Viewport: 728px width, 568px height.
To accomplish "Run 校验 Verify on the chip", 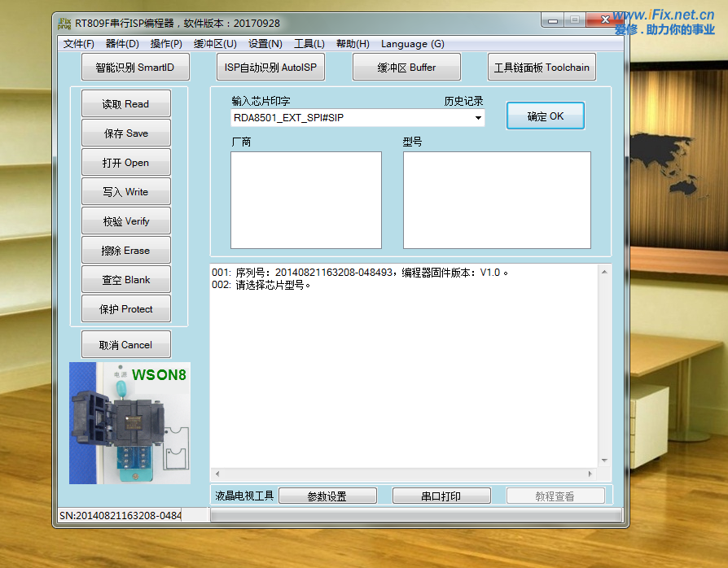I will pyautogui.click(x=125, y=221).
